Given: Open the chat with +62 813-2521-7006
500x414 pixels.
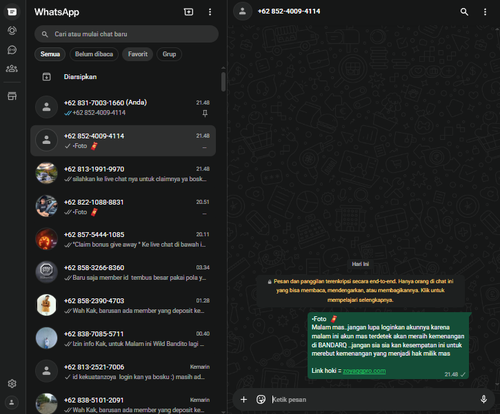Looking at the screenshot, I should (123, 372).
